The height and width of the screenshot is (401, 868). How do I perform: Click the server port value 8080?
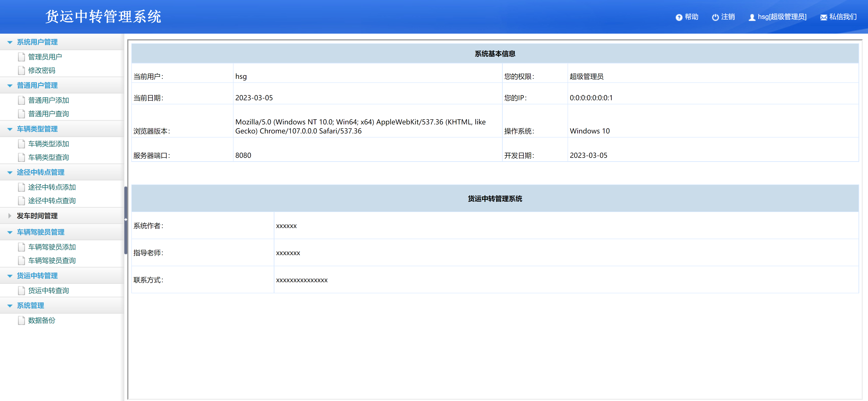point(243,156)
